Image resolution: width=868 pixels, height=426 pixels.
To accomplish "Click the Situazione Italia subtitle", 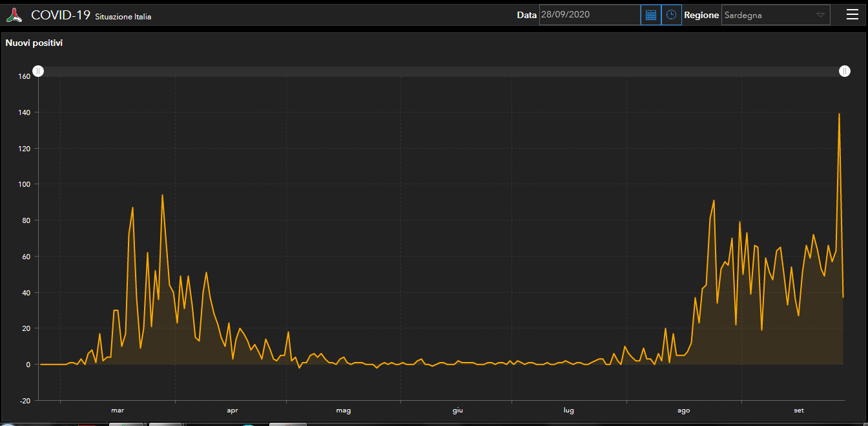I will pos(123,17).
